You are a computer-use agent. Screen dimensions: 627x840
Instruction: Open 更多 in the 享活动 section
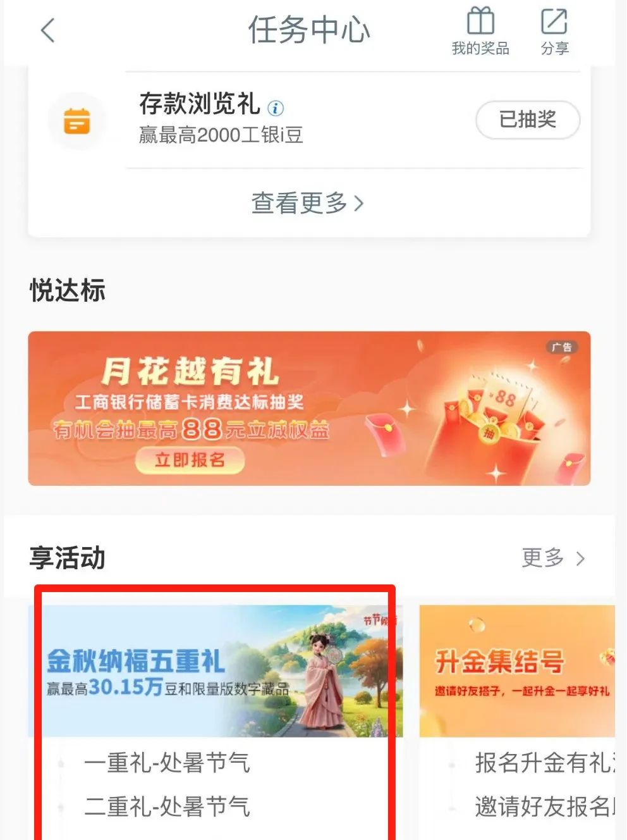click(x=543, y=558)
